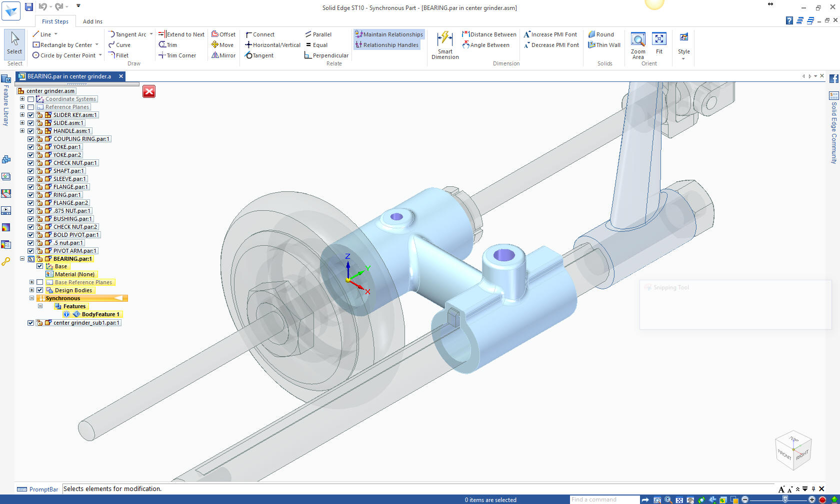This screenshot has height=504, width=840.
Task: Expand the HANDLE.asm:1 node
Action: 22,131
